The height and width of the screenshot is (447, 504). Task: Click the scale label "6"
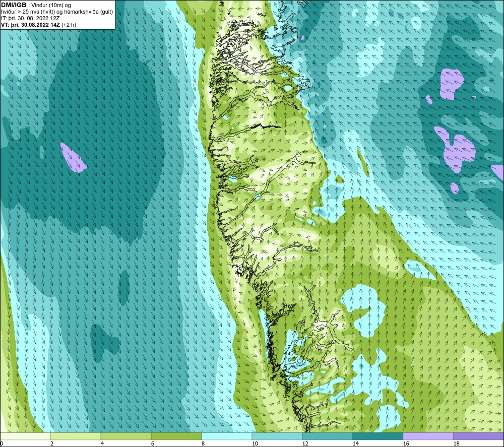pos(153,443)
